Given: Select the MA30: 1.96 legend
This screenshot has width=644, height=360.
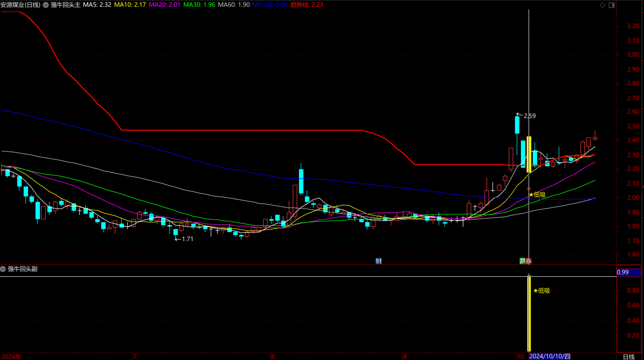Looking at the screenshot, I should point(199,5).
